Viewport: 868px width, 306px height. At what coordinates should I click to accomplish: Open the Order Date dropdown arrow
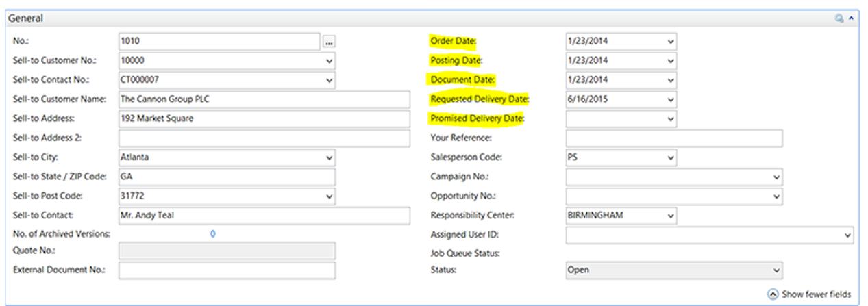pyautogui.click(x=671, y=41)
